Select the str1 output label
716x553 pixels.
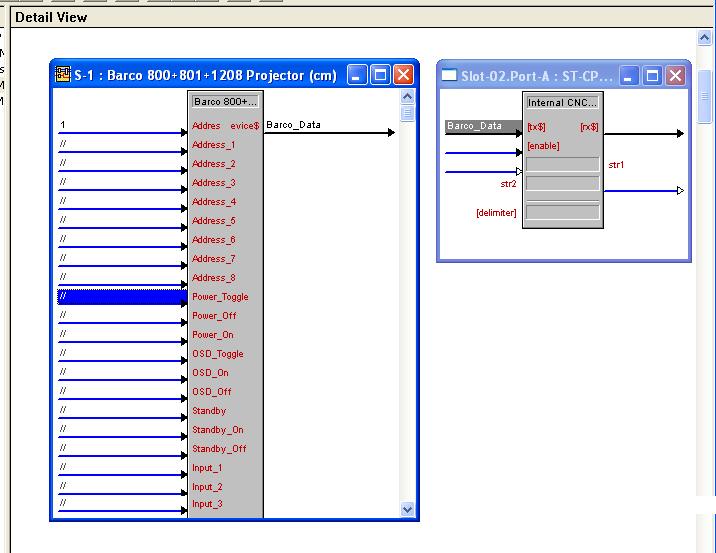pyautogui.click(x=616, y=165)
